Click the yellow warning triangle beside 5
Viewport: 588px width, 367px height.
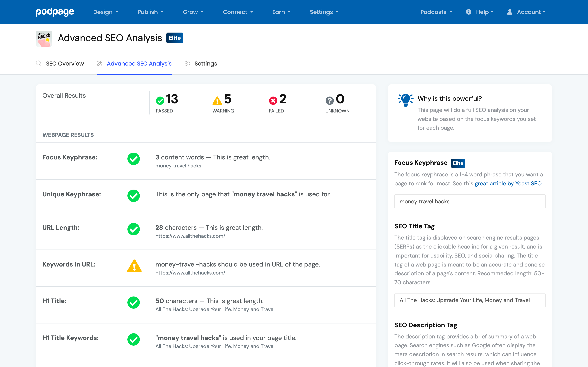pyautogui.click(x=217, y=100)
